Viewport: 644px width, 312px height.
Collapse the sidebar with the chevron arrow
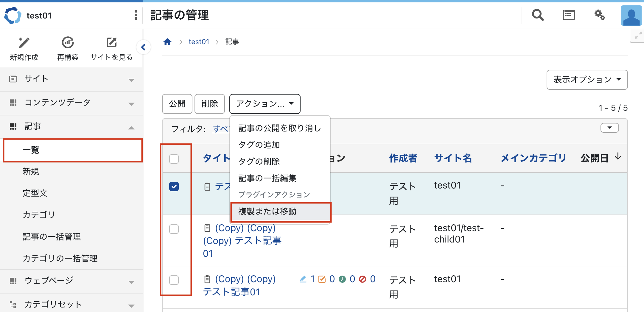(144, 47)
